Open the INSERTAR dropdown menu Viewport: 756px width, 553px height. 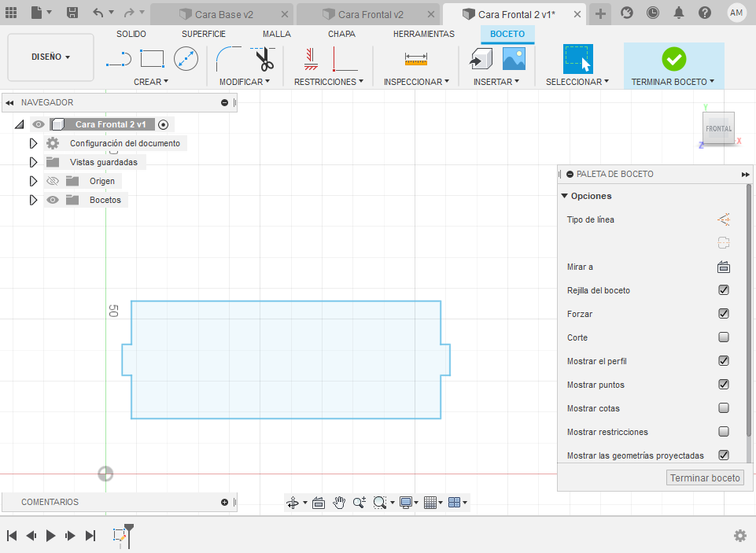click(496, 82)
